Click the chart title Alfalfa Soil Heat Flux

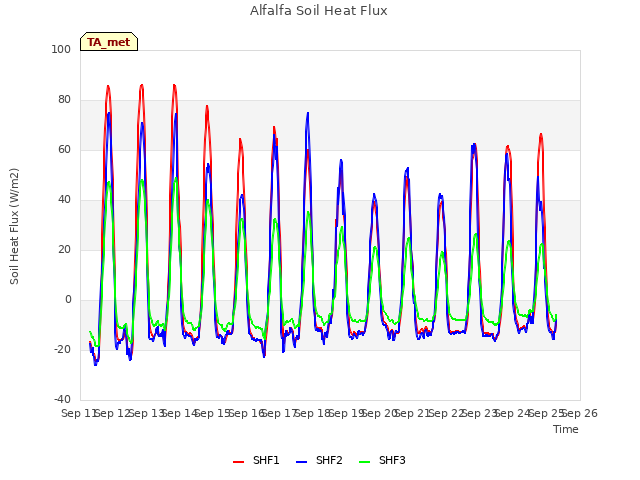coord(319,10)
